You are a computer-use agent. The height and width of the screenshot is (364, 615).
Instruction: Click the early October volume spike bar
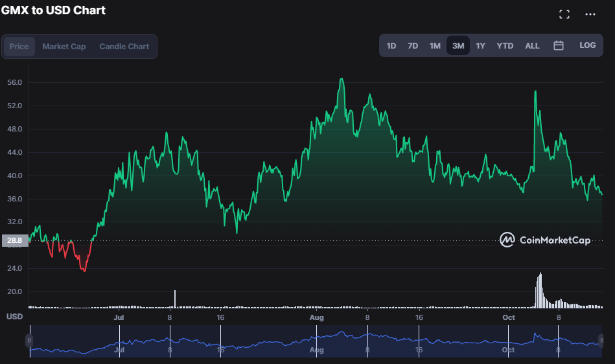540,290
